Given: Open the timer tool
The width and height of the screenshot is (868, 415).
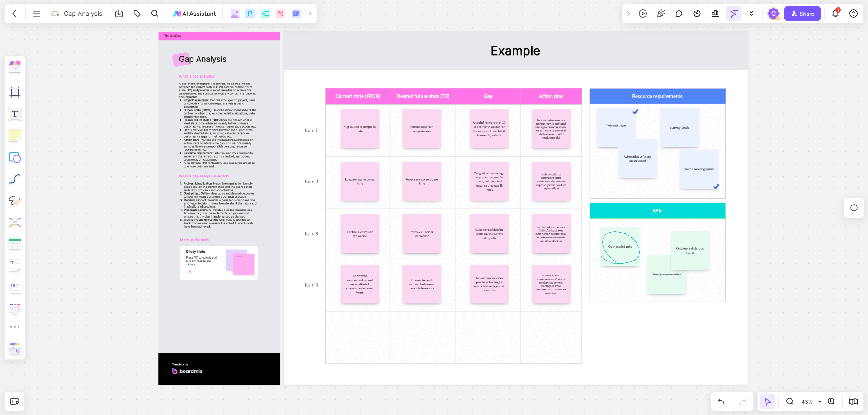Looking at the screenshot, I should [x=697, y=14].
